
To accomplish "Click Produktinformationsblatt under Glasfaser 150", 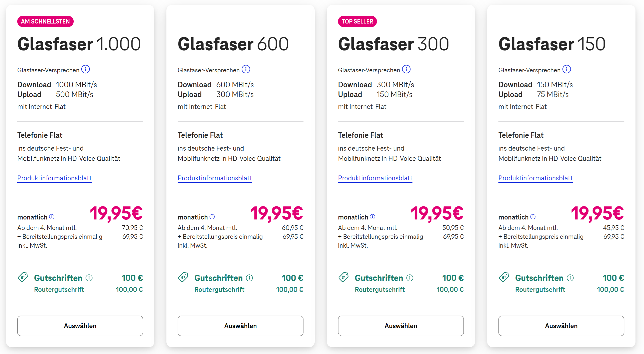I will [535, 178].
